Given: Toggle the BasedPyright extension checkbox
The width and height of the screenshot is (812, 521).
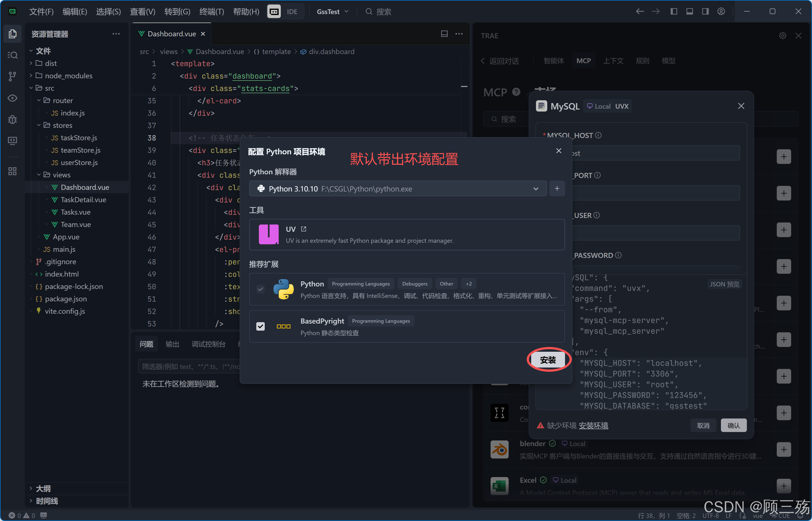Looking at the screenshot, I should [261, 326].
